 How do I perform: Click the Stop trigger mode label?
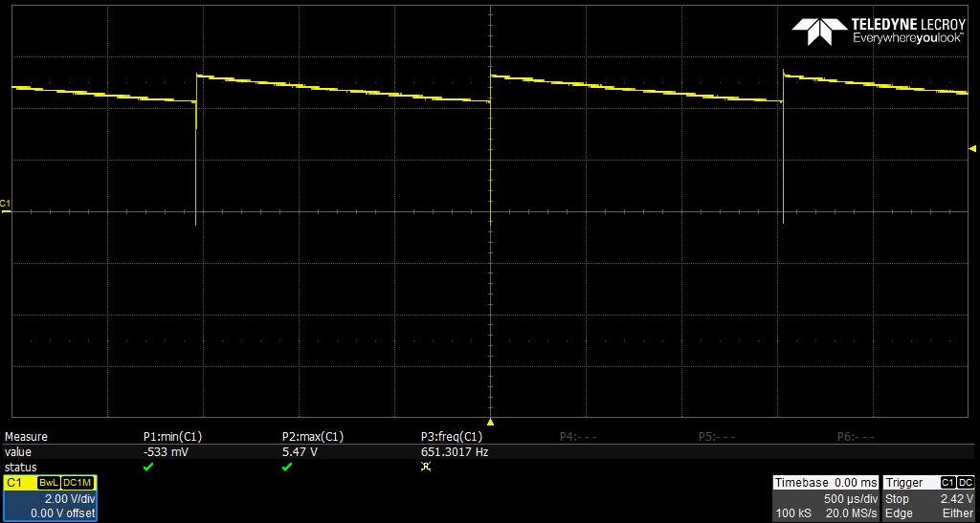[x=897, y=499]
